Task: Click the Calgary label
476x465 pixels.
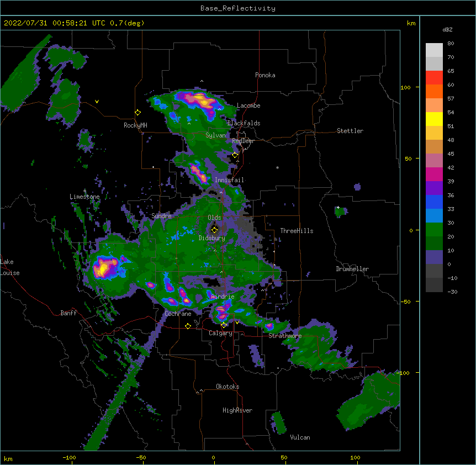Action: pyautogui.click(x=221, y=333)
